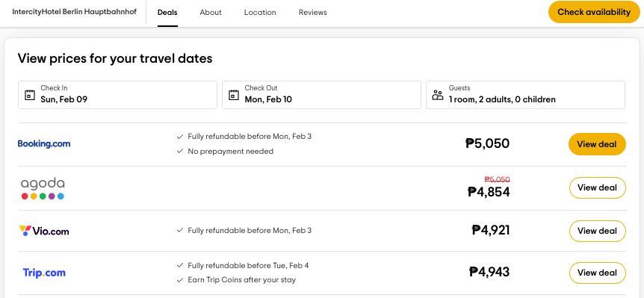This screenshot has height=298, width=644.
Task: Open the Check Out date field
Action: (x=321, y=95)
